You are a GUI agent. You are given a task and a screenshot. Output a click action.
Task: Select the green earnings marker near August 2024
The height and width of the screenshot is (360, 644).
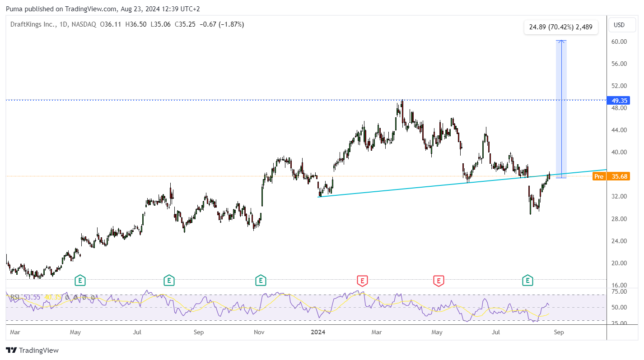coord(527,281)
